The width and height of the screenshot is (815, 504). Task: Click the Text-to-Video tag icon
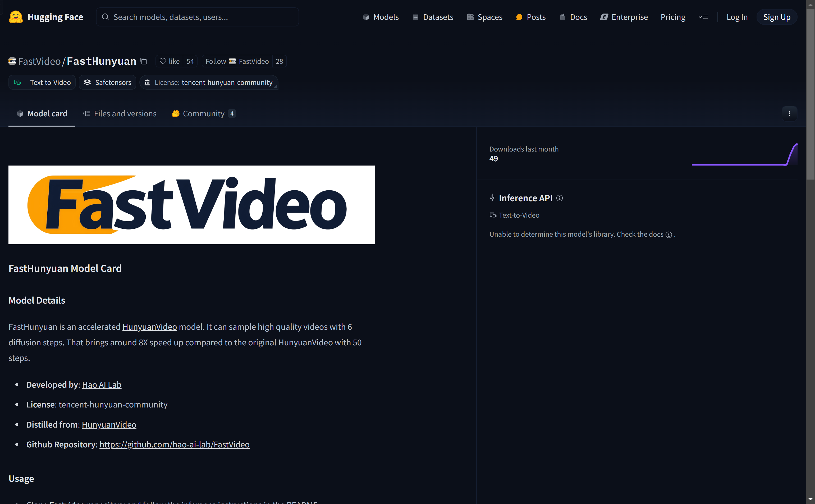tap(17, 82)
